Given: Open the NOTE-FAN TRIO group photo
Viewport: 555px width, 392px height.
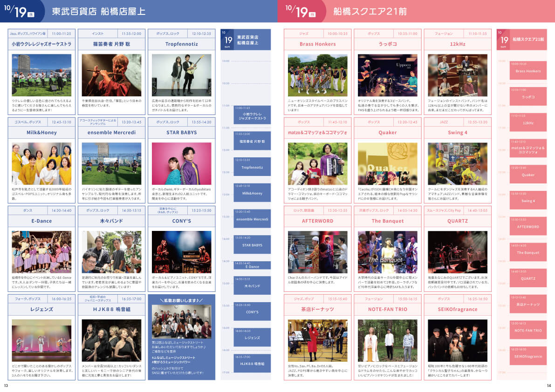Looking at the screenshot, I should point(387,340).
